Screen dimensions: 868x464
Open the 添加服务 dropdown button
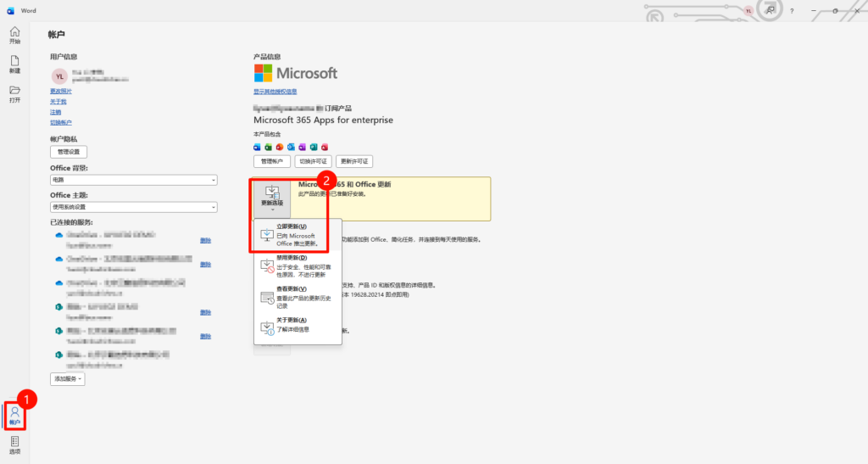click(x=68, y=379)
